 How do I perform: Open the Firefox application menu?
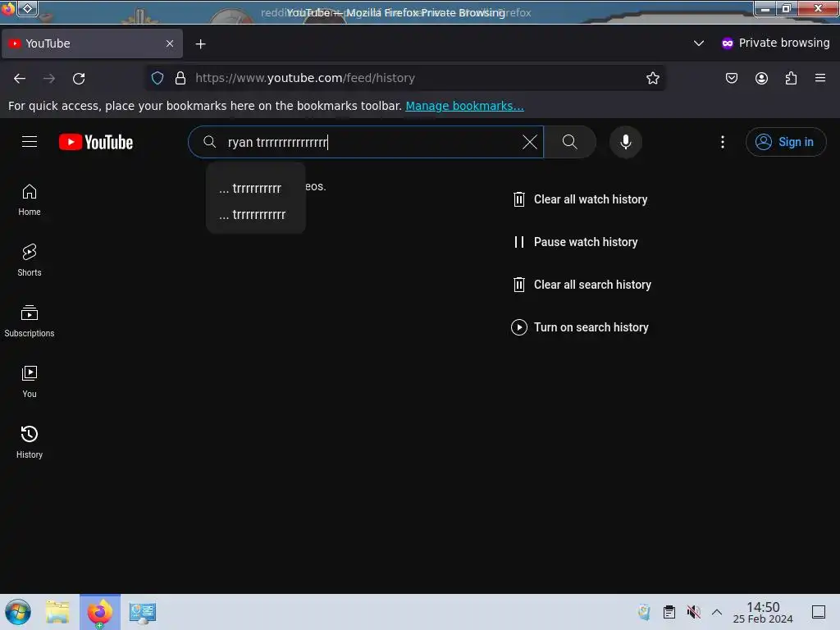pos(820,78)
